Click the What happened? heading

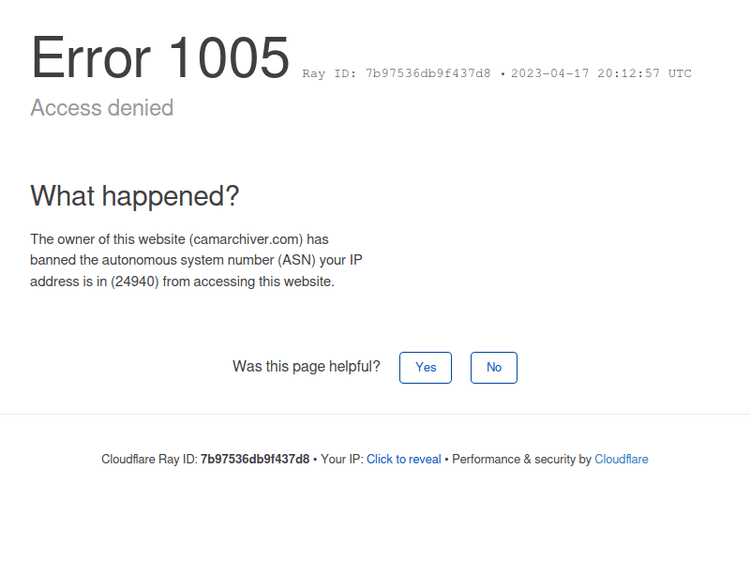(135, 196)
